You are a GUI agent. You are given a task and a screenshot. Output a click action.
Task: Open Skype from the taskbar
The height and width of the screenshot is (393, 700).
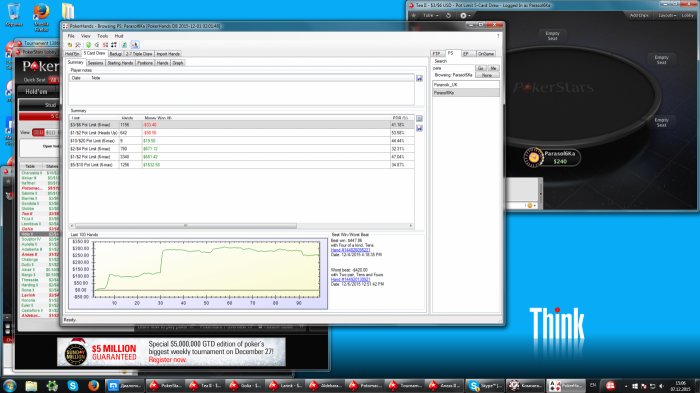coord(73,385)
